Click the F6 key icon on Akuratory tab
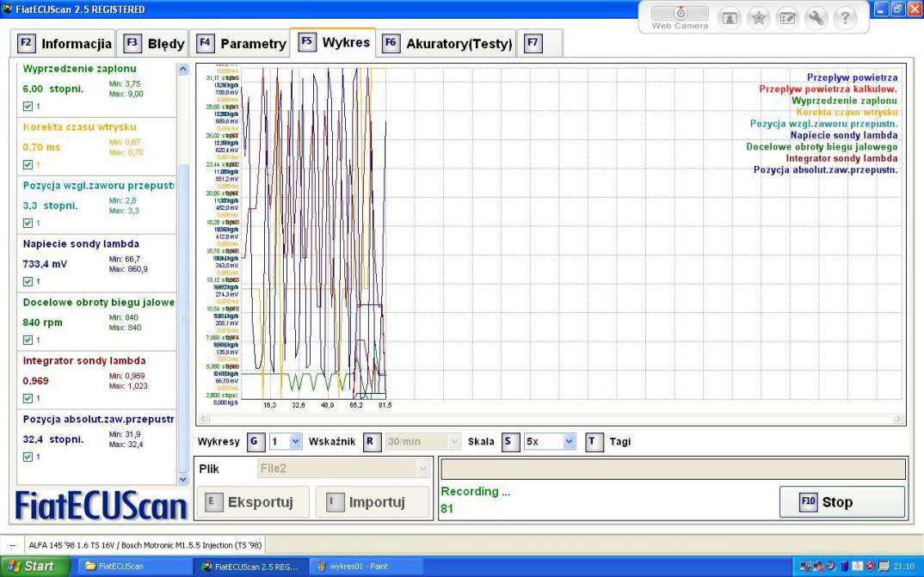924x577 pixels. [391, 43]
